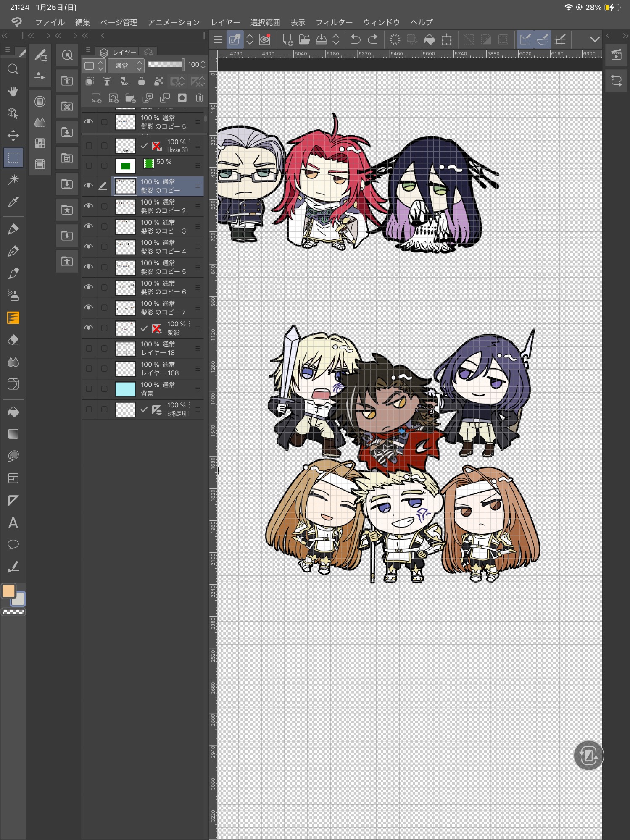The image size is (630, 840).
Task: Select the Eraser tool
Action: [13, 340]
